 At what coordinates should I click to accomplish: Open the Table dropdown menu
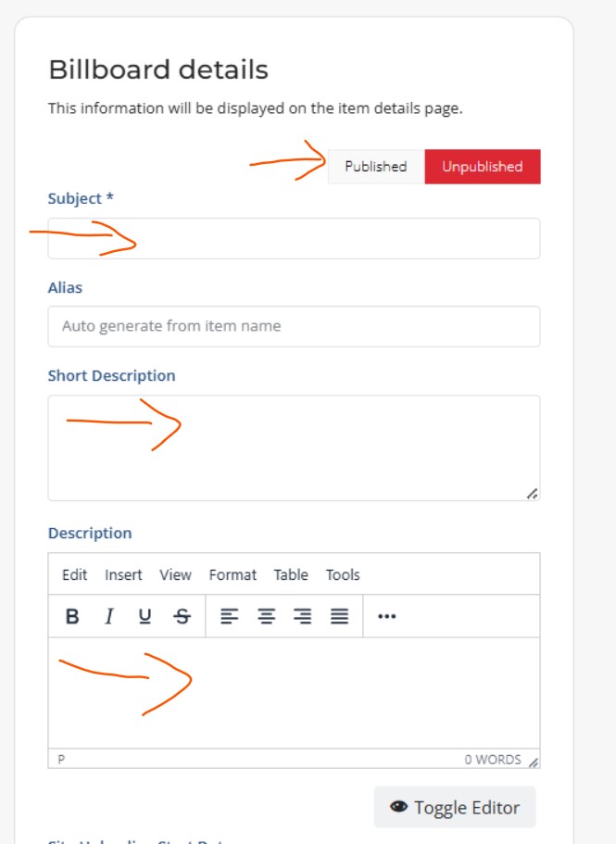[x=291, y=575]
